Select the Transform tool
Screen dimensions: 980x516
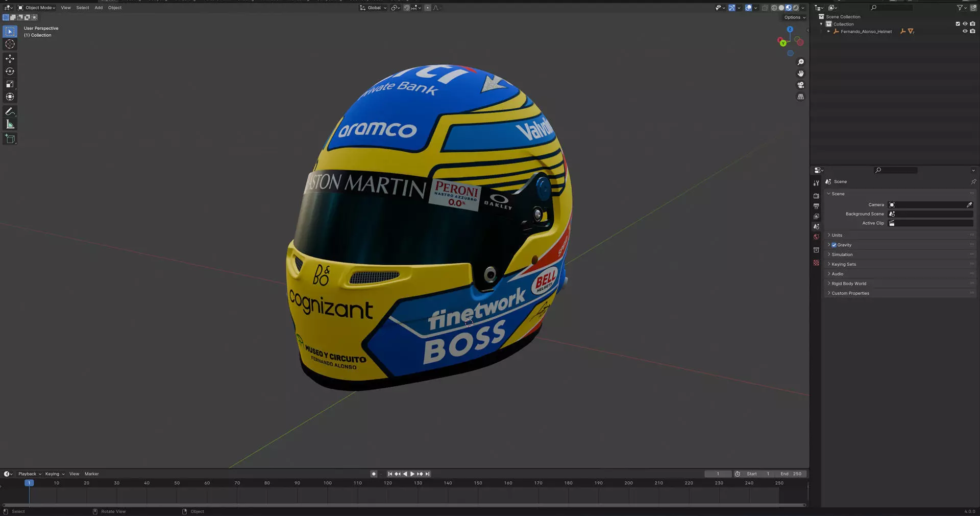10,97
